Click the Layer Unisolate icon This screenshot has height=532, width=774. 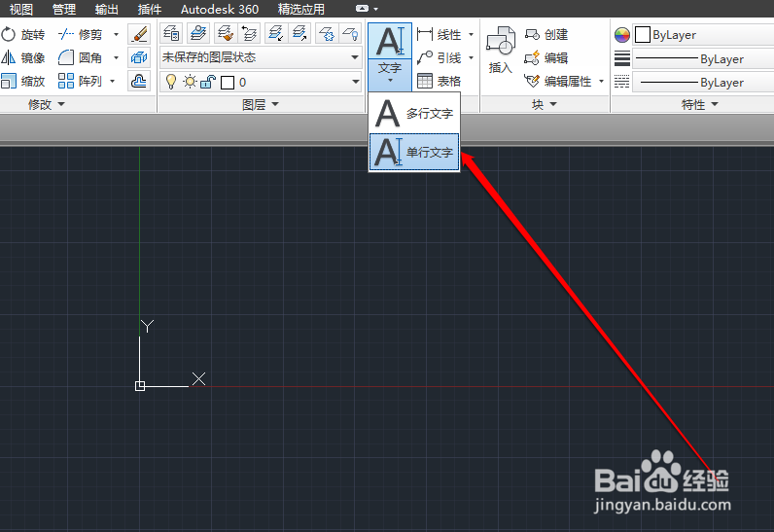(299, 34)
